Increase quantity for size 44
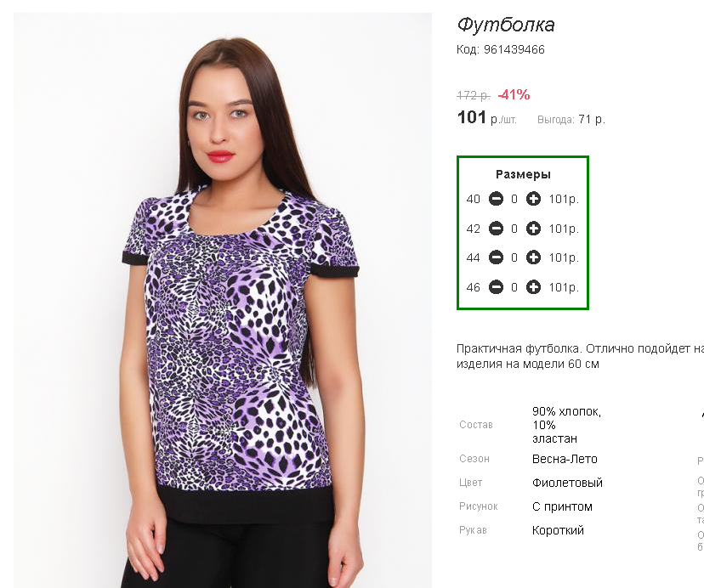This screenshot has width=704, height=588. click(x=533, y=257)
